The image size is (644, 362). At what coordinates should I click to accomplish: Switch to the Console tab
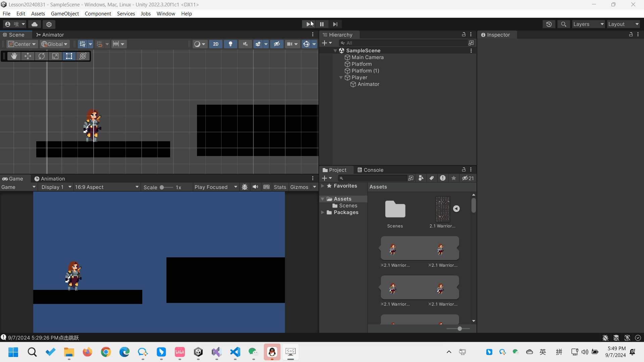click(370, 170)
